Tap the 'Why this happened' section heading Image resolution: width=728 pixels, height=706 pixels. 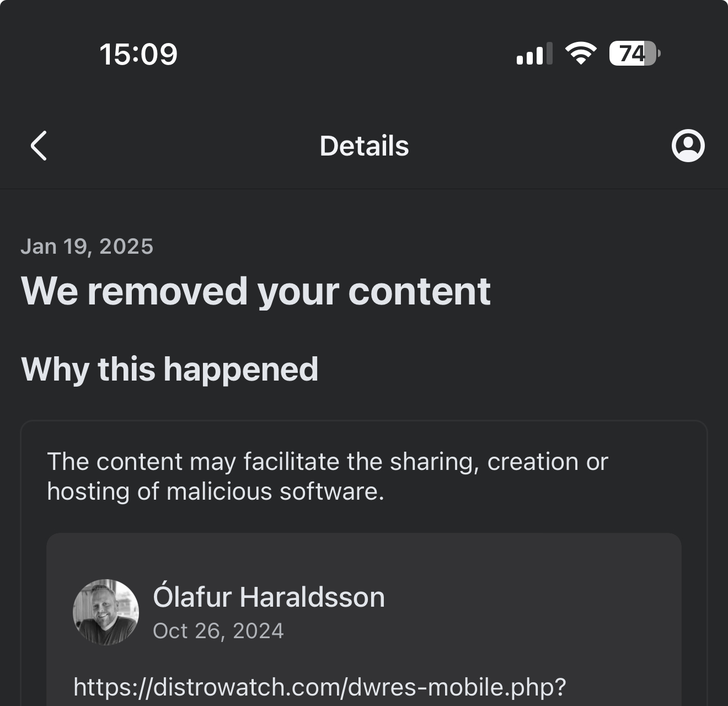pos(169,369)
